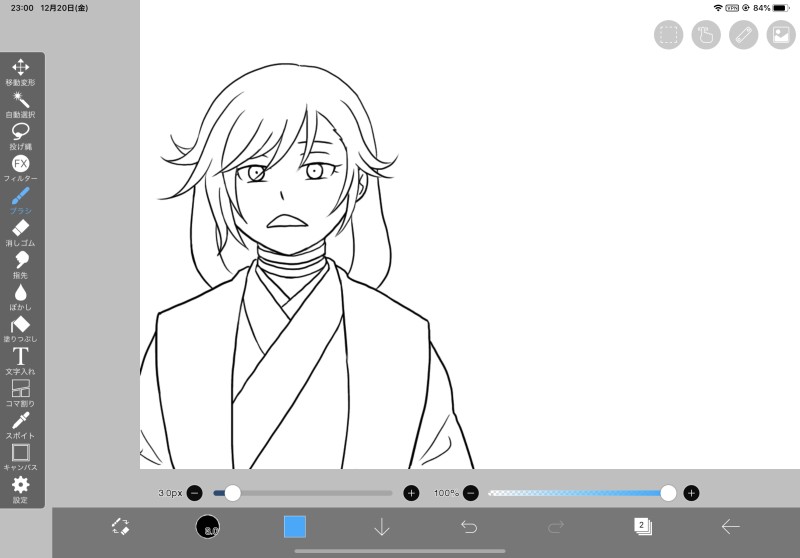Select the ぼかし blur tool
Viewport: 800px width, 558px height.
coord(20,297)
